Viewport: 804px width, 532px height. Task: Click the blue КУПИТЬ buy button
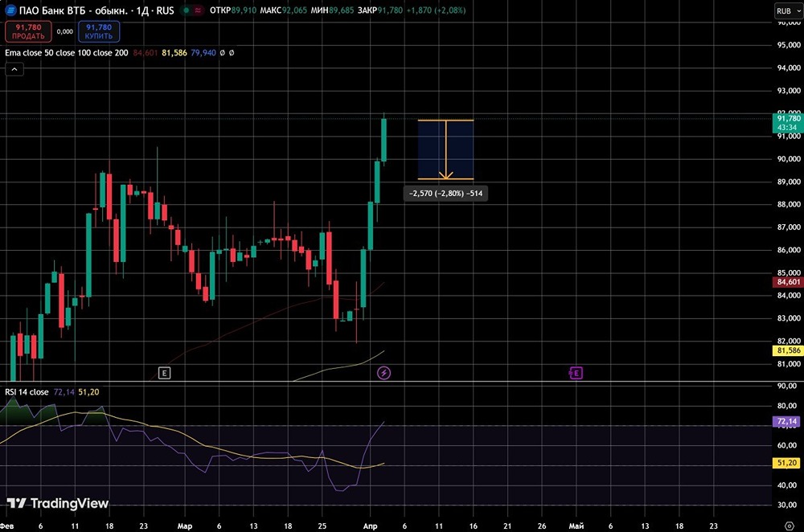[x=99, y=31]
